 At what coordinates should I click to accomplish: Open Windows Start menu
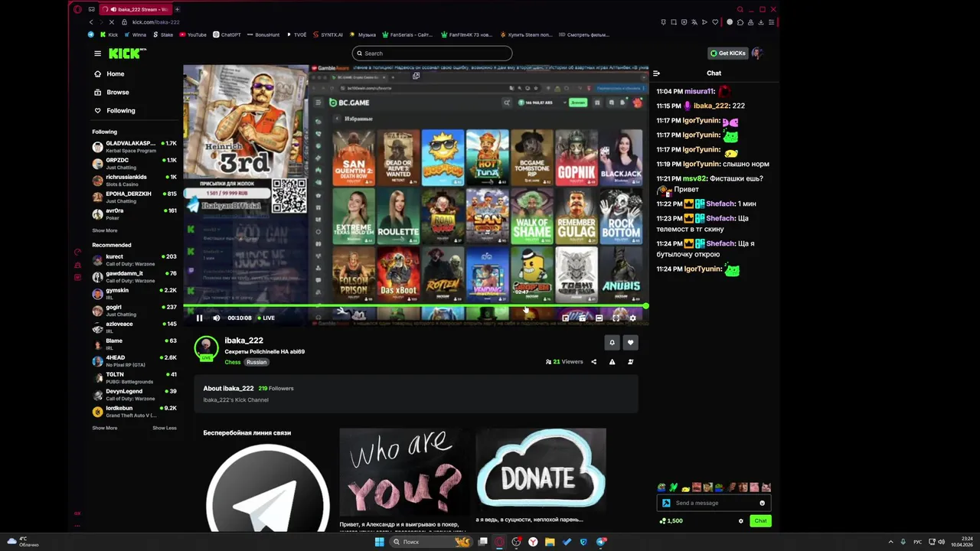tap(379, 542)
